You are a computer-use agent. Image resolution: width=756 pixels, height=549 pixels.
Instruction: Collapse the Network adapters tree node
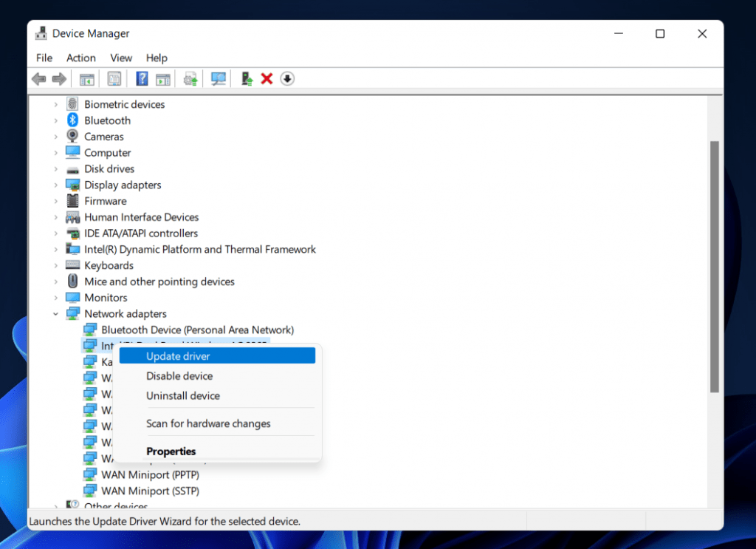pos(56,313)
